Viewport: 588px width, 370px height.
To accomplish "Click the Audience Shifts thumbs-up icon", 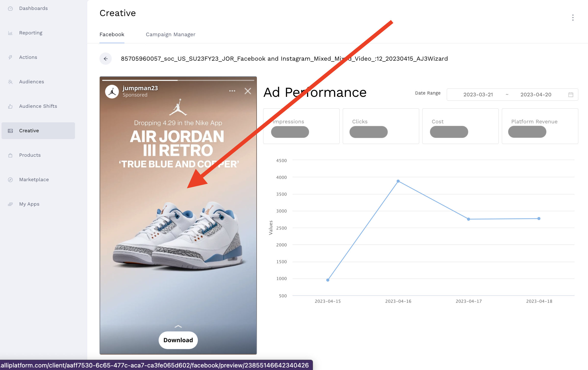I will [10, 106].
